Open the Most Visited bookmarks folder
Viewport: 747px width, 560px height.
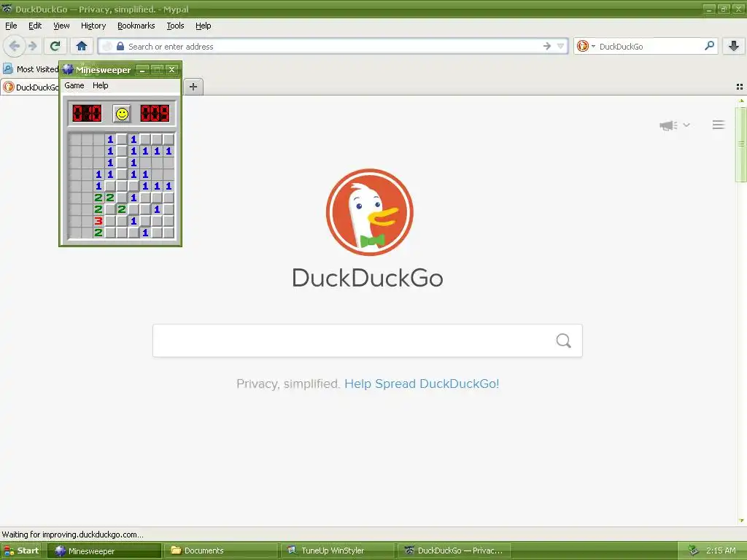[x=31, y=69]
